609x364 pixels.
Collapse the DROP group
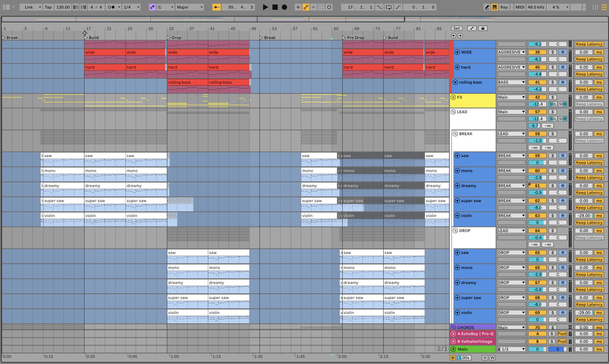455,231
